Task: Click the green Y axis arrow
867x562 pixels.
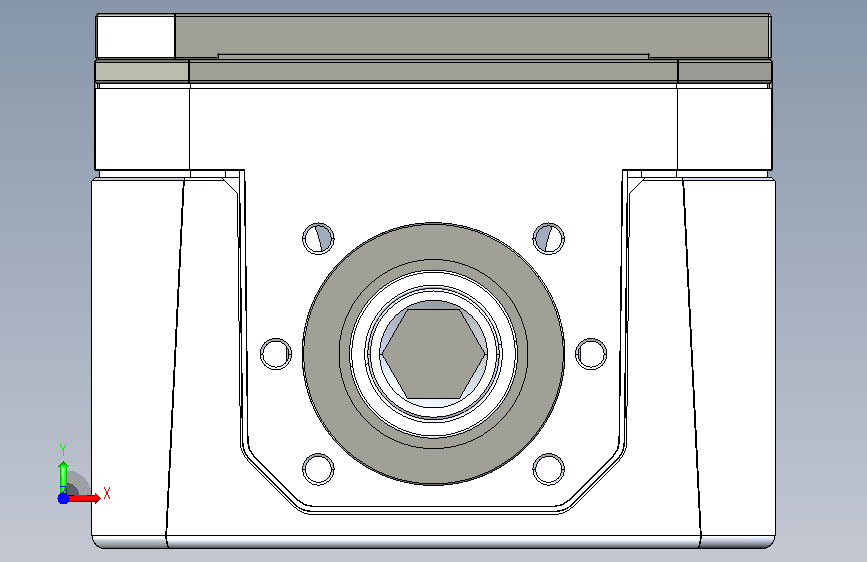Action: 63,477
